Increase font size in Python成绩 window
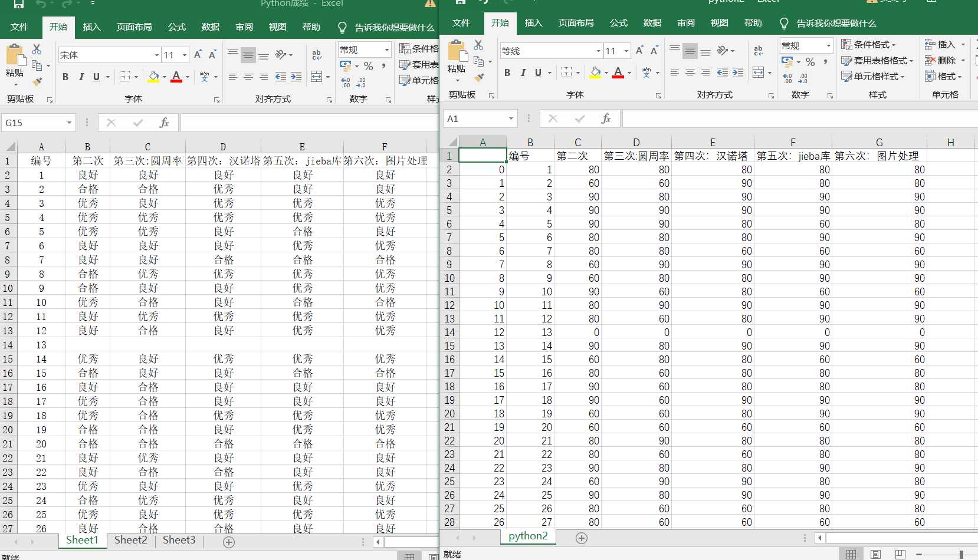This screenshot has width=978, height=560. pyautogui.click(x=198, y=55)
